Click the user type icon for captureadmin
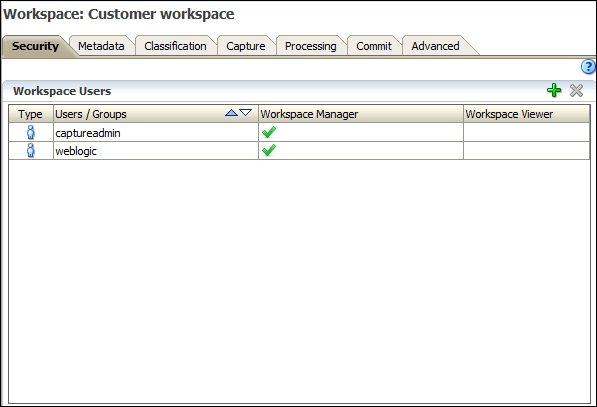Image resolution: width=597 pixels, height=407 pixels. 31,132
